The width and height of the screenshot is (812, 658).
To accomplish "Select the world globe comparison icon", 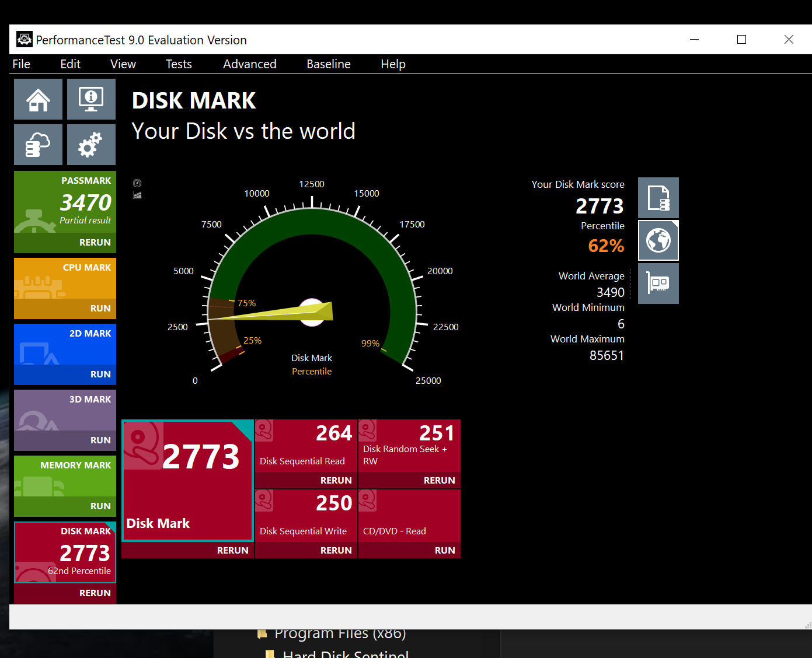I will point(658,240).
